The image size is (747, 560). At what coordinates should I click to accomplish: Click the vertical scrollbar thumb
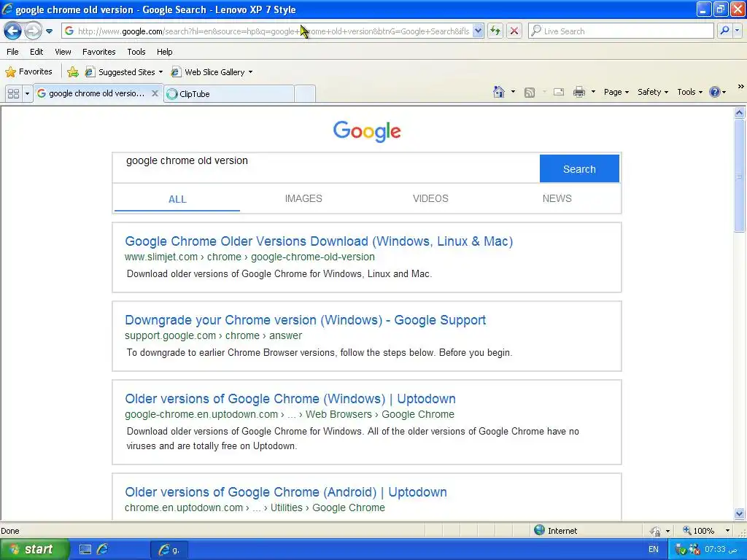pos(740,176)
